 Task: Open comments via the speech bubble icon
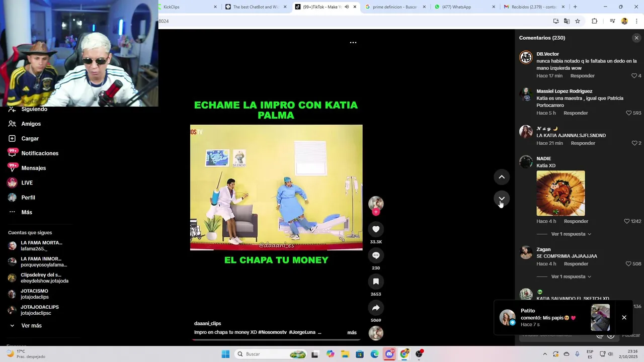point(376,255)
